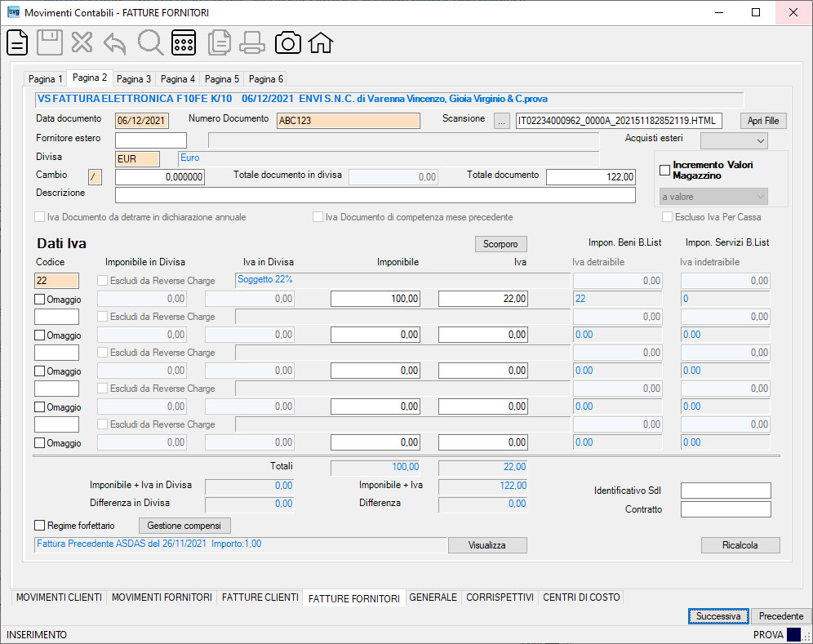Click the camera screenshot icon
Viewport: 813px width, 644px height.
pyautogui.click(x=288, y=43)
